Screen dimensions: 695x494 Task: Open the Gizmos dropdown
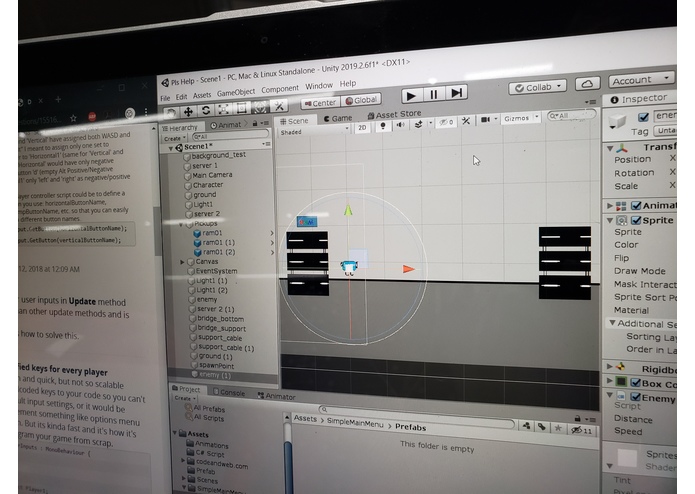click(520, 118)
